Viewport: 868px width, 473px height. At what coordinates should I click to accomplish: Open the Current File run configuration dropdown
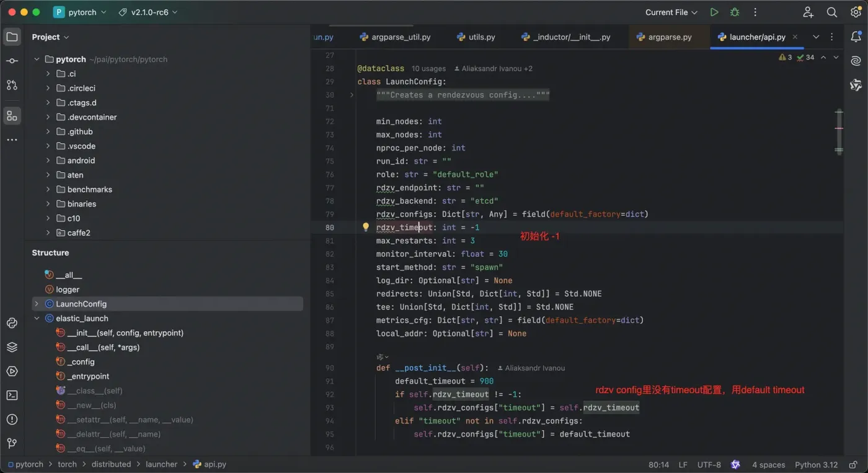coord(671,12)
